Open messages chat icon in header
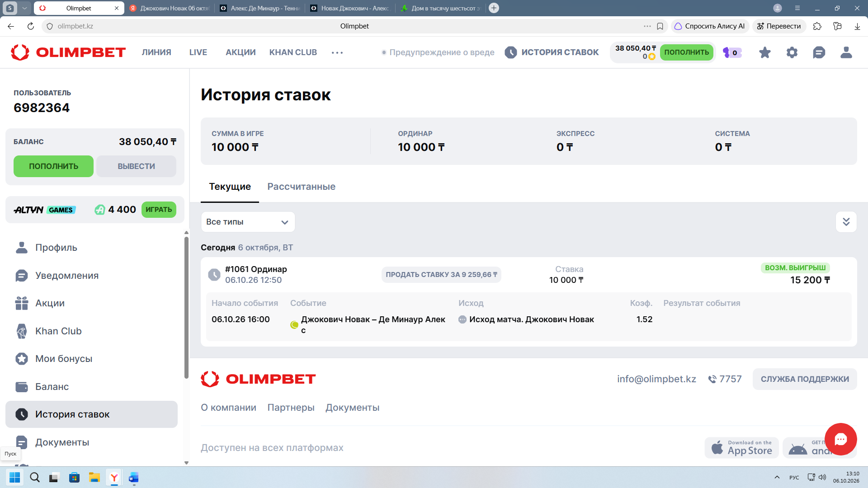Screen dimensions: 868x488 tap(819, 52)
